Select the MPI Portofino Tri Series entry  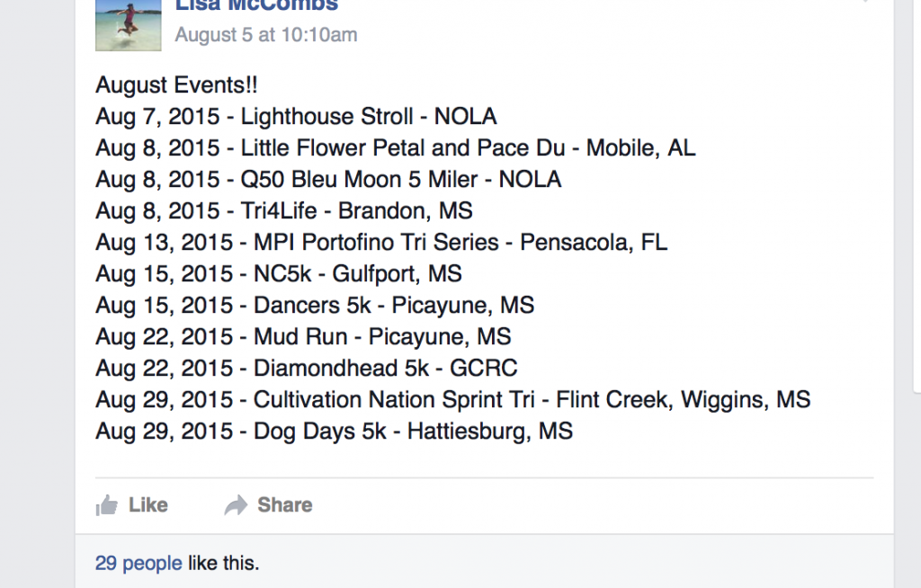pyautogui.click(x=381, y=243)
